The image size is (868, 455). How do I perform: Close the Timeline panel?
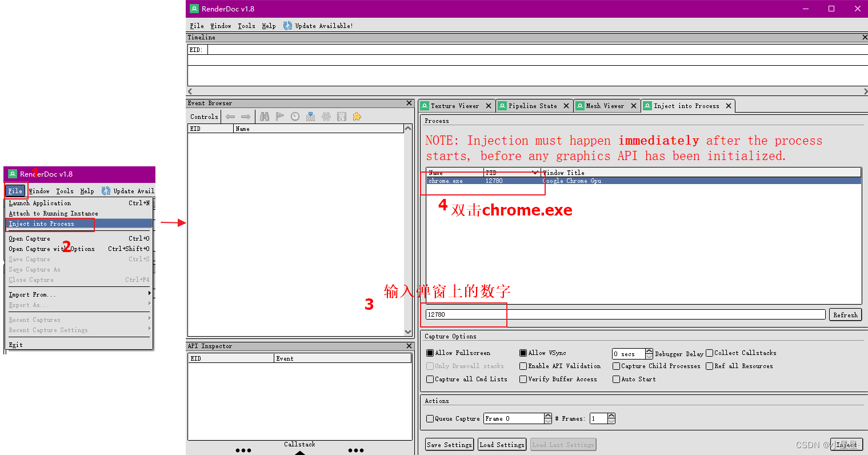click(x=865, y=37)
